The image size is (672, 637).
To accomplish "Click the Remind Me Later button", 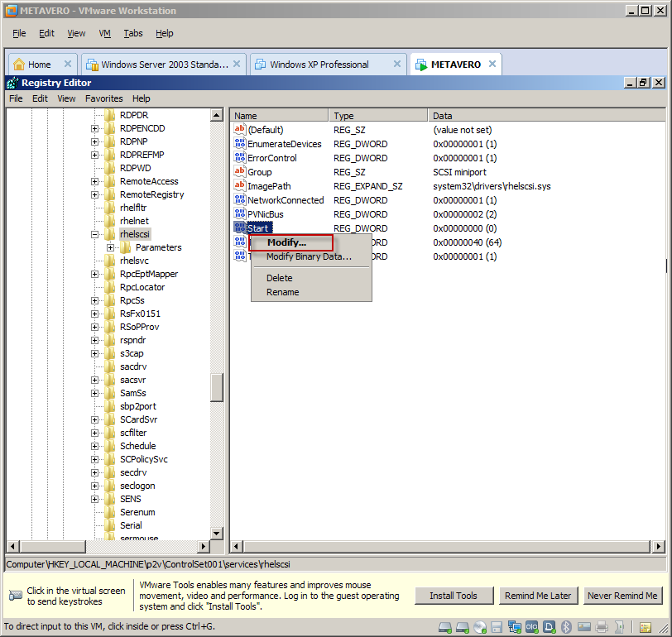I will click(x=538, y=596).
